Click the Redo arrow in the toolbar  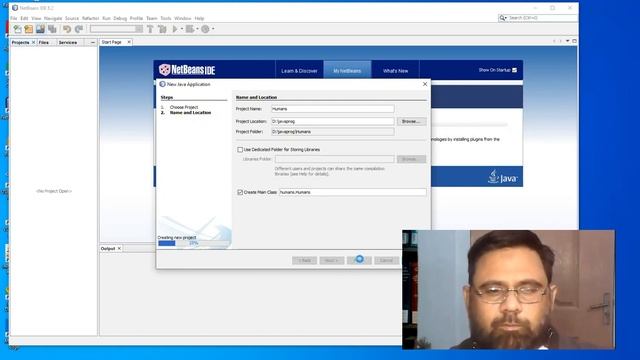79,29
